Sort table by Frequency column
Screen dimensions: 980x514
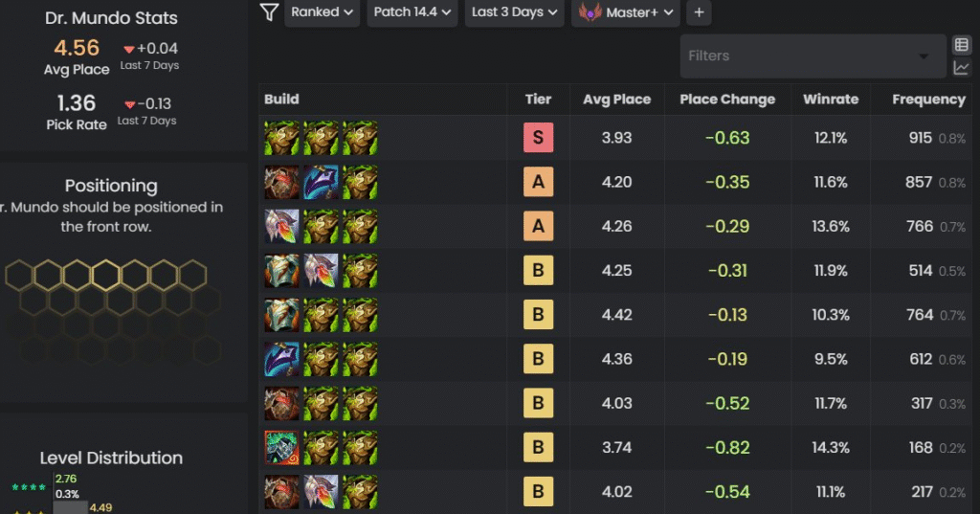pos(928,100)
